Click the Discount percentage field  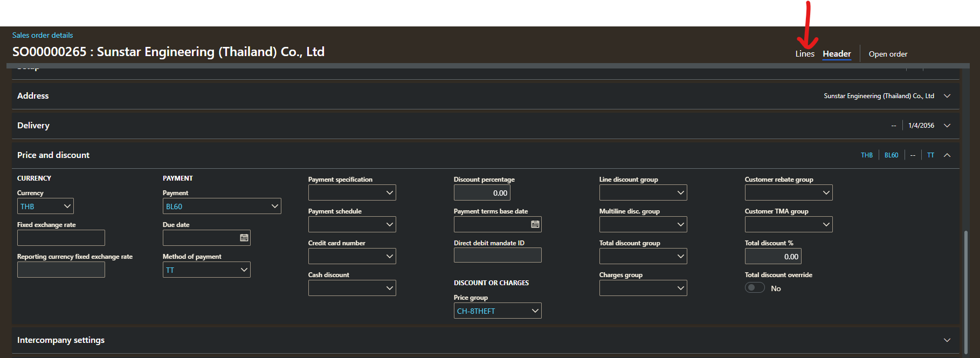[x=482, y=192]
